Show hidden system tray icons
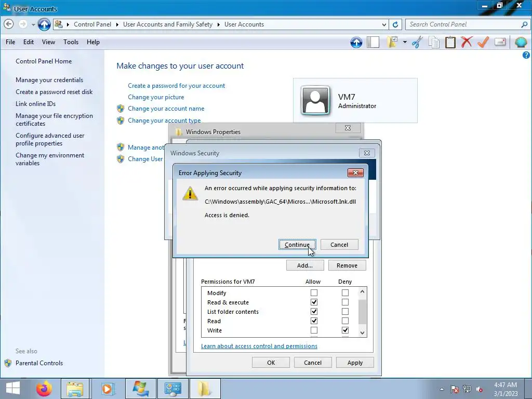Image resolution: width=532 pixels, height=399 pixels. point(442,389)
